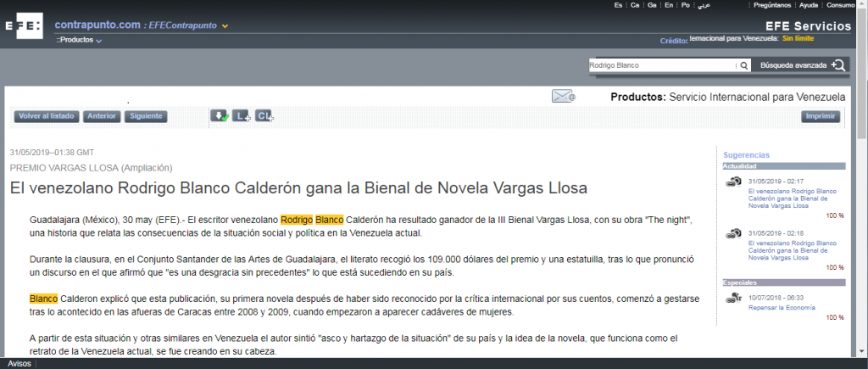
Task: Click the CL+ icon in toolbar
Action: pos(264,116)
